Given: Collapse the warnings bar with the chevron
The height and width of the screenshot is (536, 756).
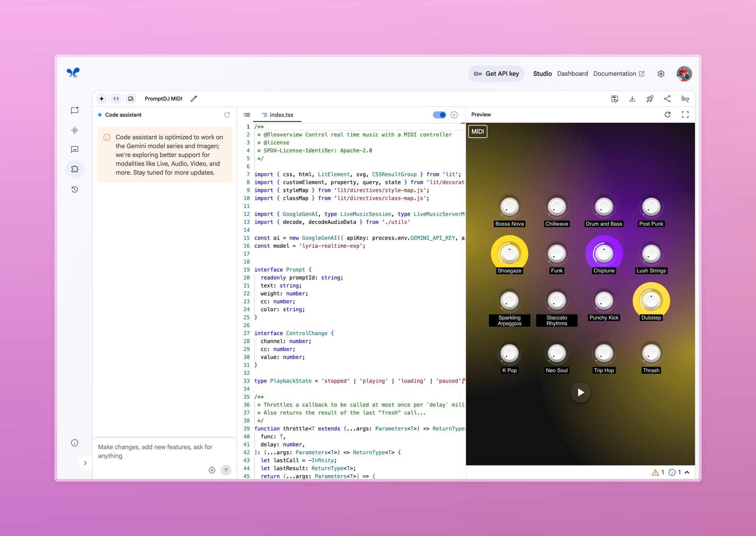Looking at the screenshot, I should tap(687, 472).
